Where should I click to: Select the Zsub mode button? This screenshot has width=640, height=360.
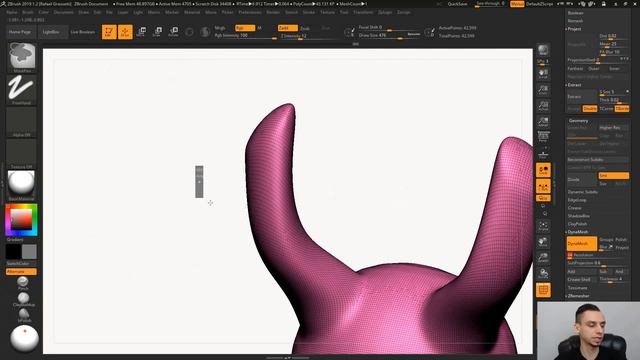(x=305, y=28)
